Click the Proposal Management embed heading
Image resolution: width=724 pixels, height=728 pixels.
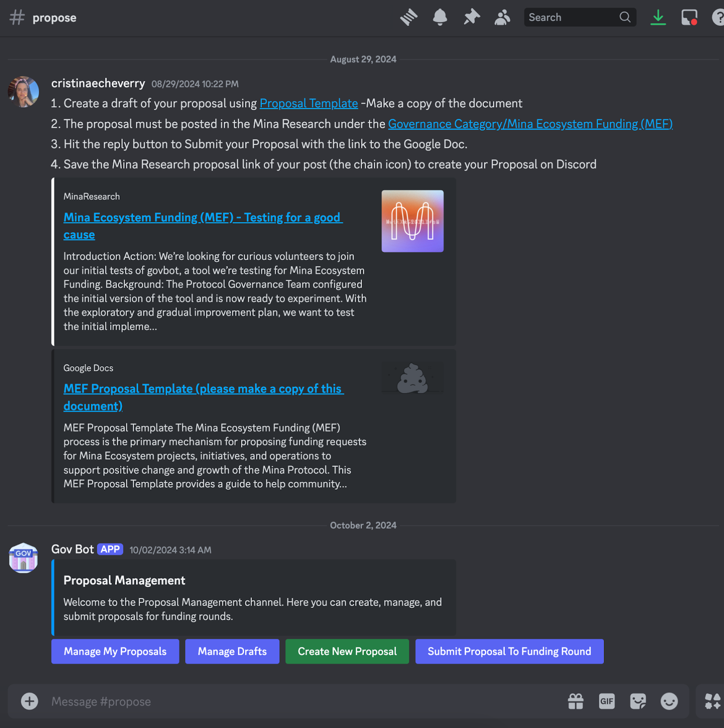124,581
